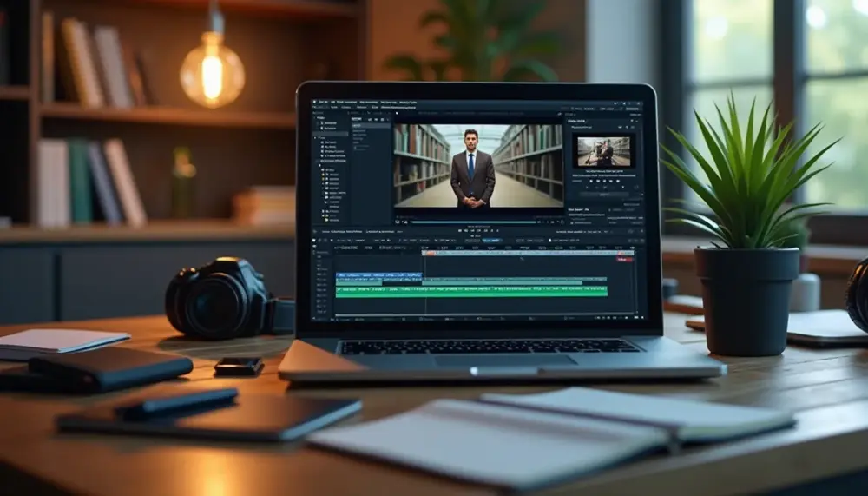Image resolution: width=868 pixels, height=496 pixels.
Task: Select the long green audio clip on the timeline
Action: coord(470,292)
